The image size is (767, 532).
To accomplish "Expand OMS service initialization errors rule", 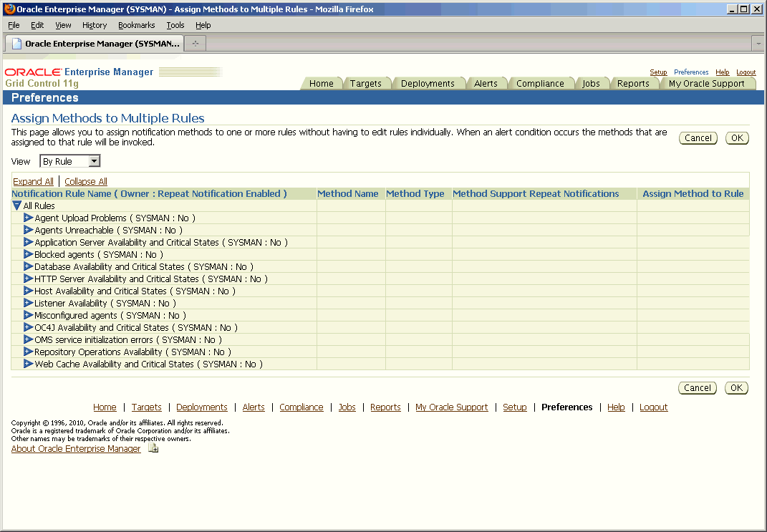I will click(x=29, y=339).
